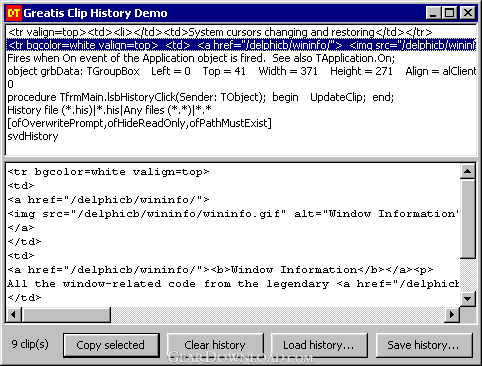Click the Copy selected button
The image size is (482, 366).
tap(111, 345)
